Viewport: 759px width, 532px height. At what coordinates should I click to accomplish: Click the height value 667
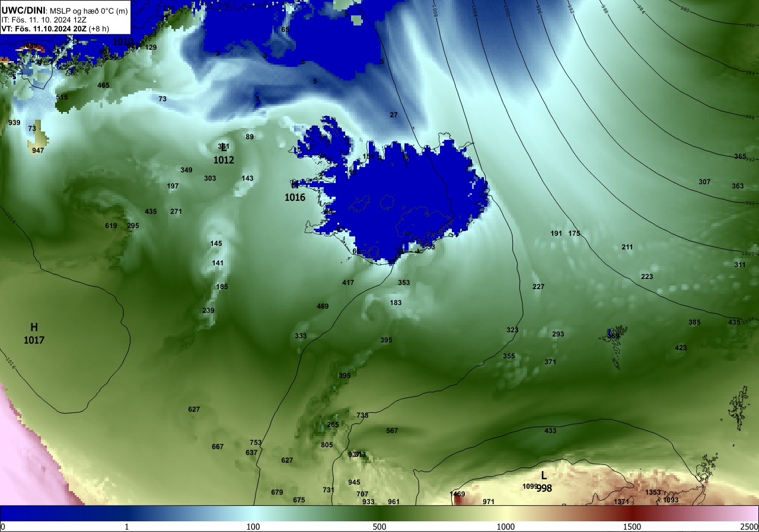(218, 447)
